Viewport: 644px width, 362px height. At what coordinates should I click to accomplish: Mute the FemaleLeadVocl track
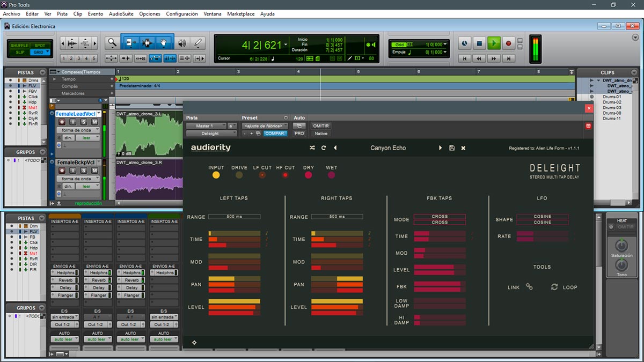click(94, 122)
